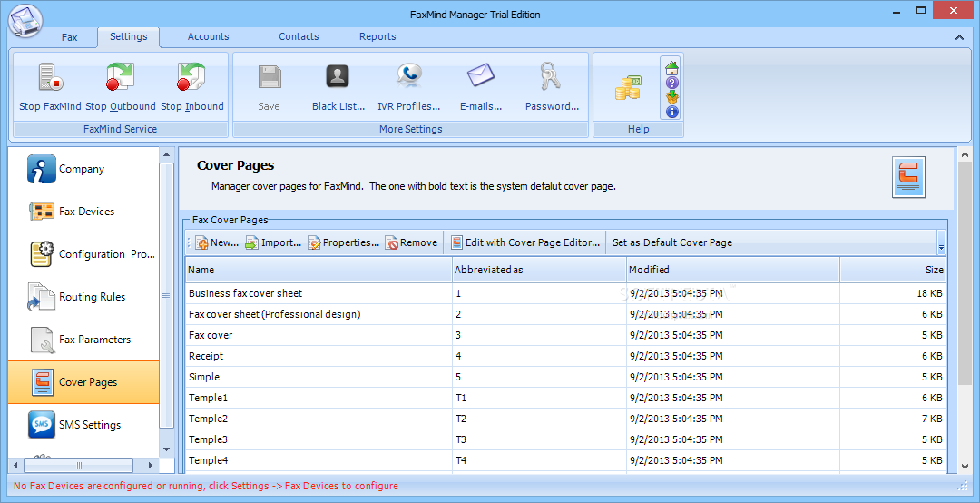This screenshot has height=503, width=980.
Task: Sort by the Size column header
Action: point(893,270)
